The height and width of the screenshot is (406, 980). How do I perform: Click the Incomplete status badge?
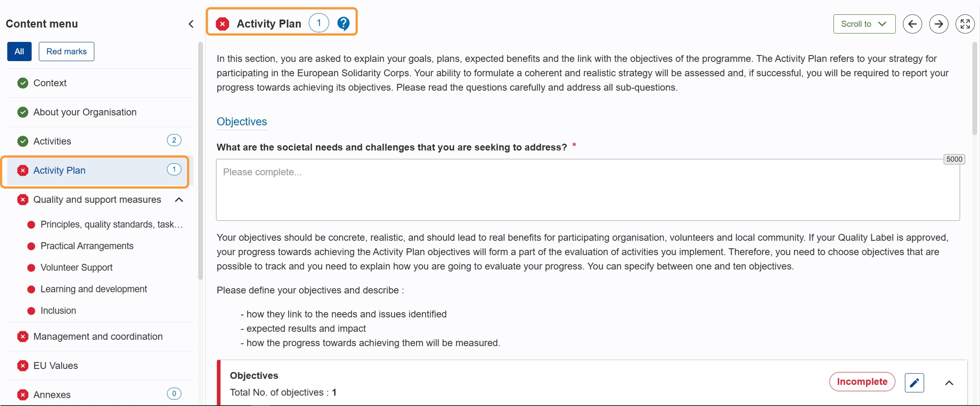862,381
